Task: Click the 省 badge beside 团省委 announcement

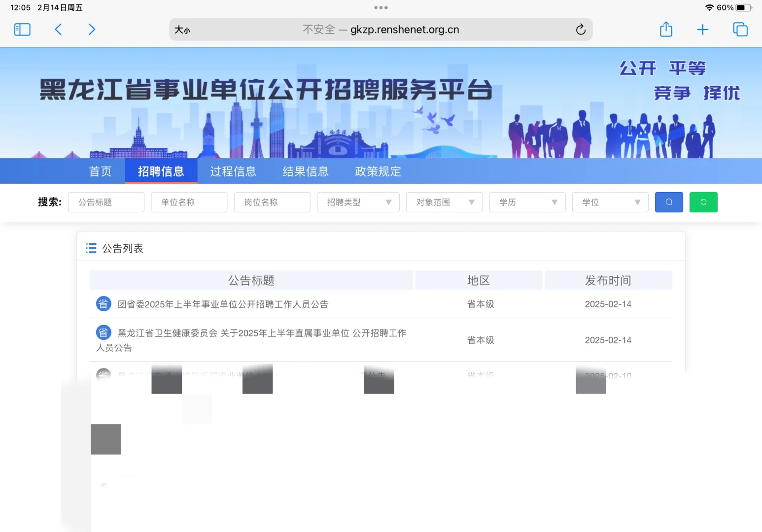Action: (103, 303)
